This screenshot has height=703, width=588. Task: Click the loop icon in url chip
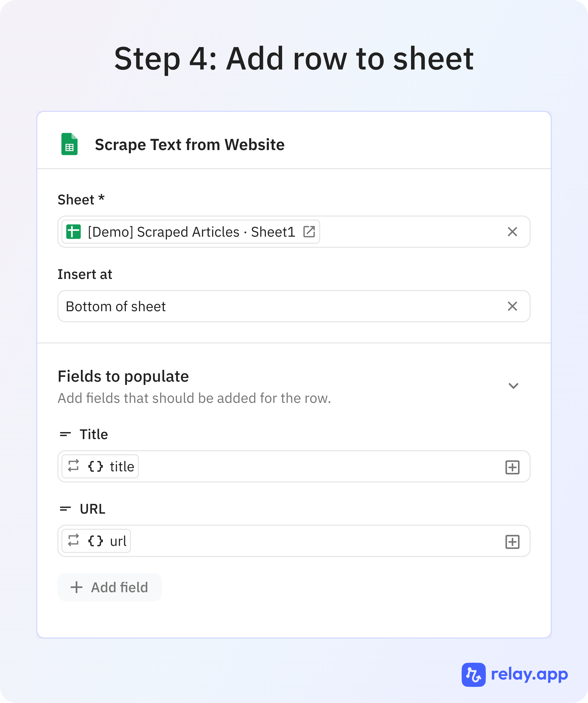click(x=73, y=541)
